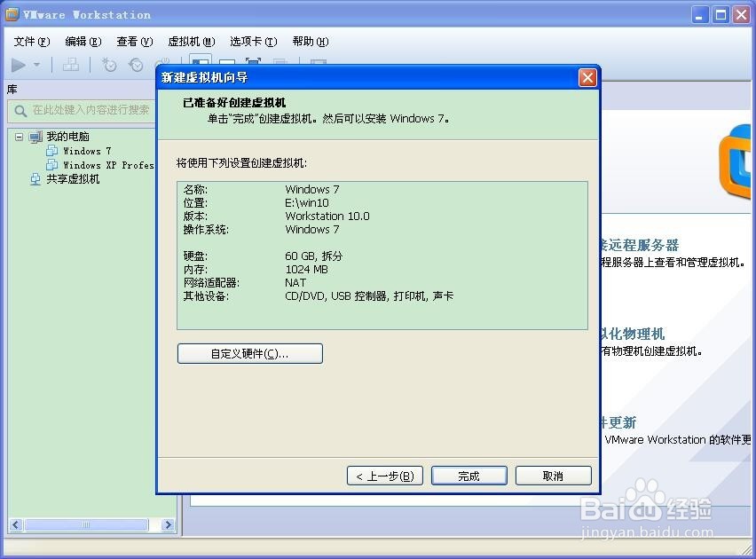The height and width of the screenshot is (559, 756).
Task: Click the 'NAT' network adapter value
Action: pyautogui.click(x=295, y=283)
